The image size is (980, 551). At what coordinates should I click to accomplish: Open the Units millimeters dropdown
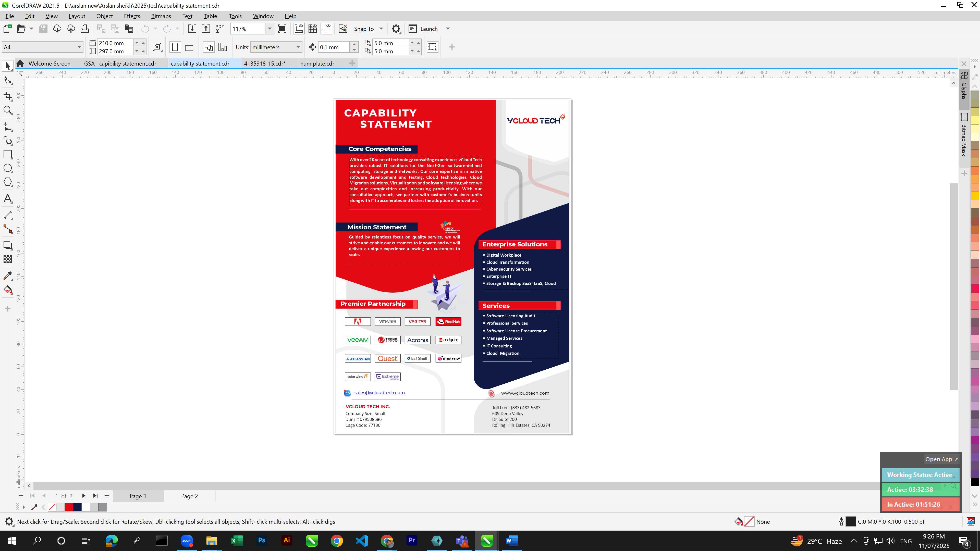click(298, 47)
